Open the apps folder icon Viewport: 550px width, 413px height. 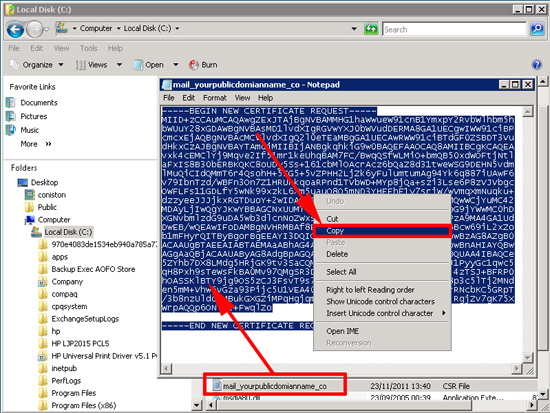(x=43, y=257)
